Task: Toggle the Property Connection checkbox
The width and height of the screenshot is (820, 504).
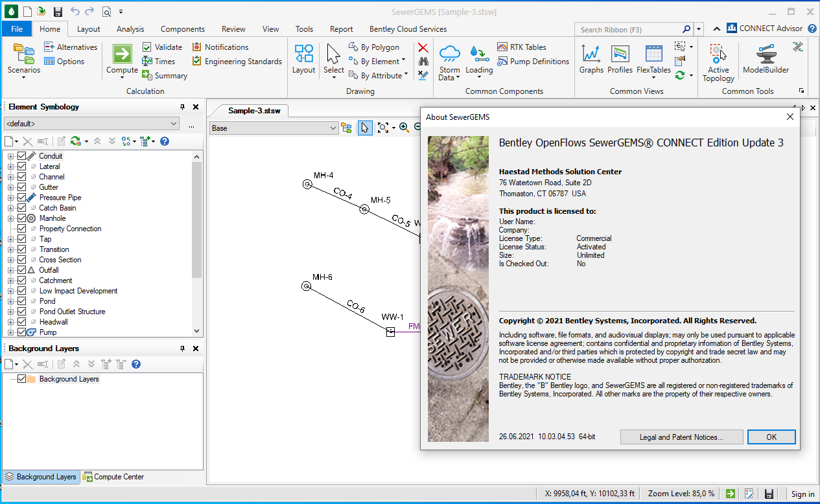Action: (21, 229)
